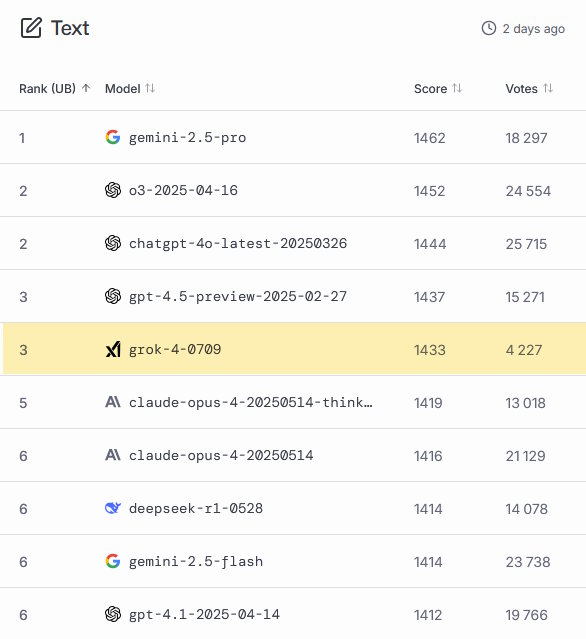Screen dimensions: 586x639
Task: Select the deepseek-r1-0528 model name
Action: click(x=196, y=509)
